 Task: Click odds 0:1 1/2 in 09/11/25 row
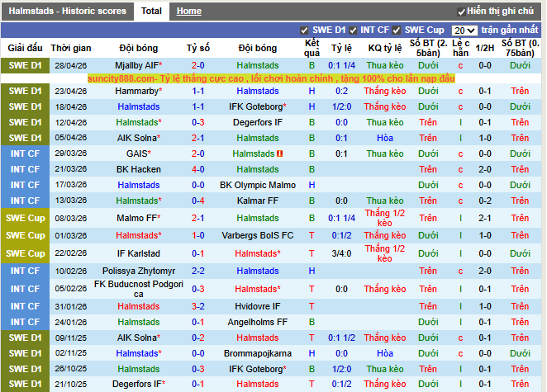point(341,338)
